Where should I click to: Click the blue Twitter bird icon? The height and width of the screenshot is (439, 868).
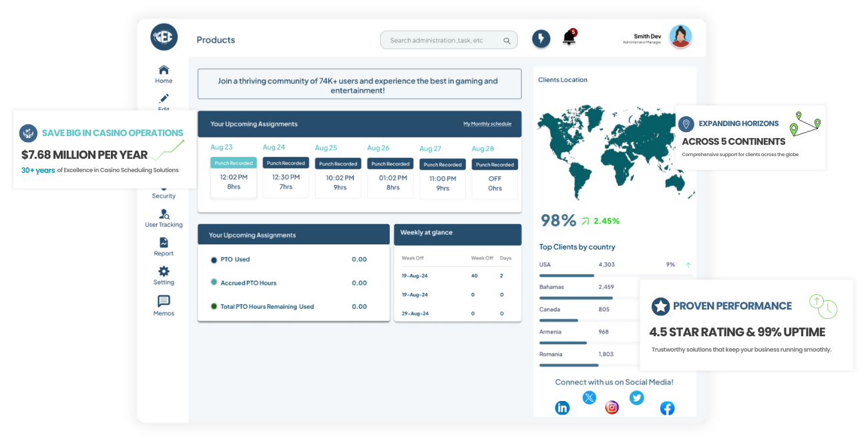(x=637, y=398)
